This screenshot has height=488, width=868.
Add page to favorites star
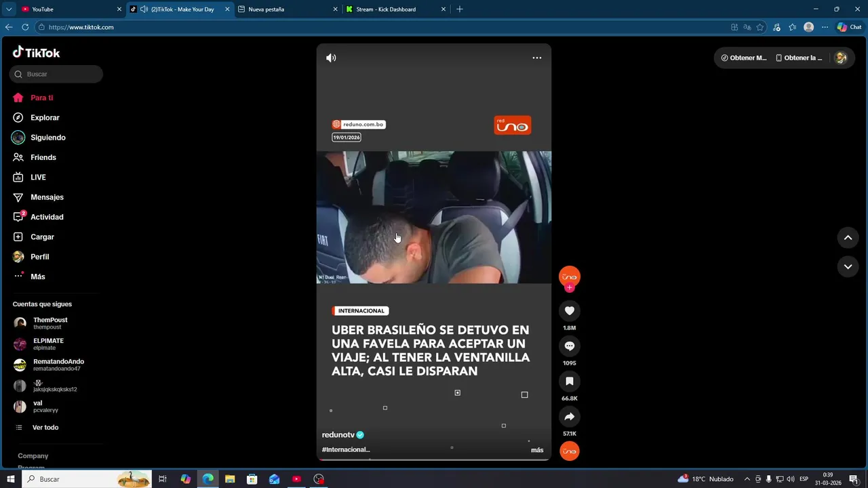pyautogui.click(x=760, y=27)
